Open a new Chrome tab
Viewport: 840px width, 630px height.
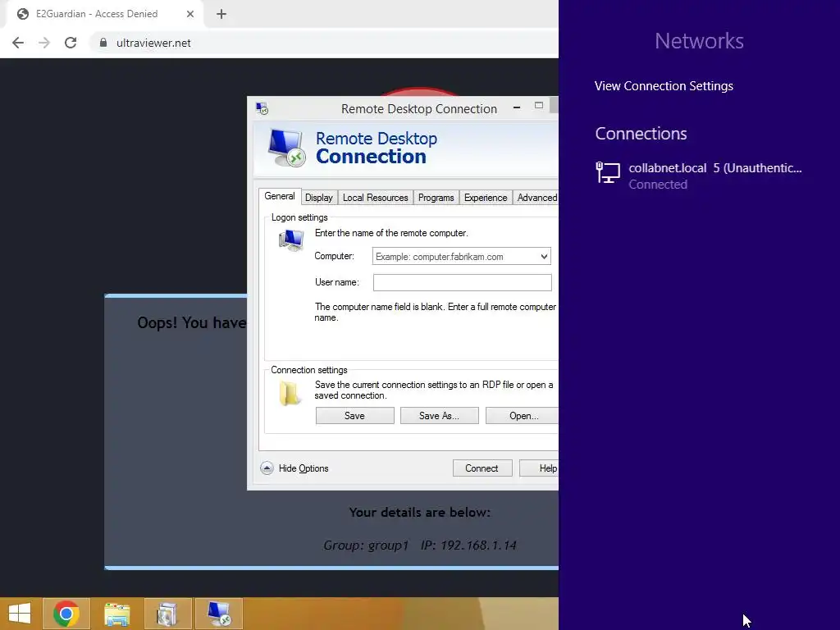click(x=221, y=14)
